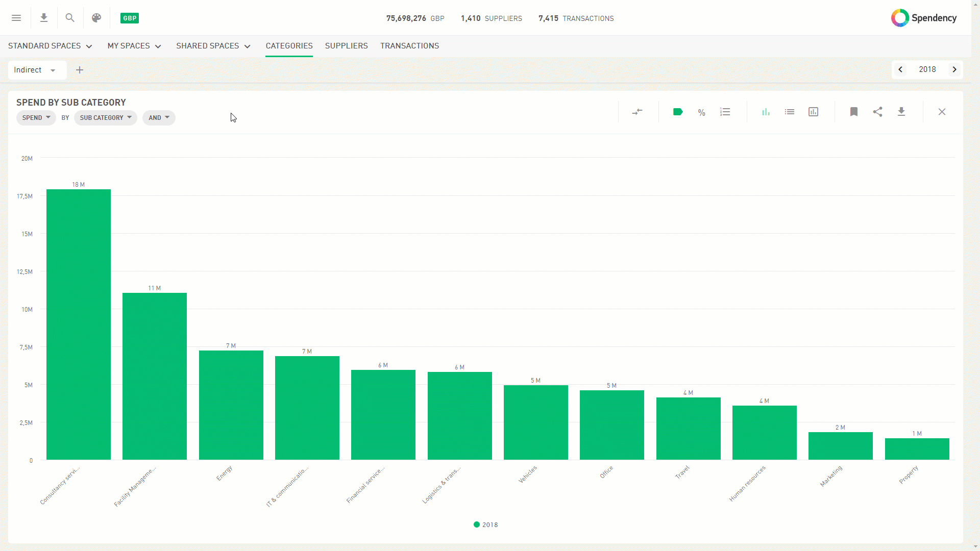
Task: Go to previous year
Action: (900, 69)
